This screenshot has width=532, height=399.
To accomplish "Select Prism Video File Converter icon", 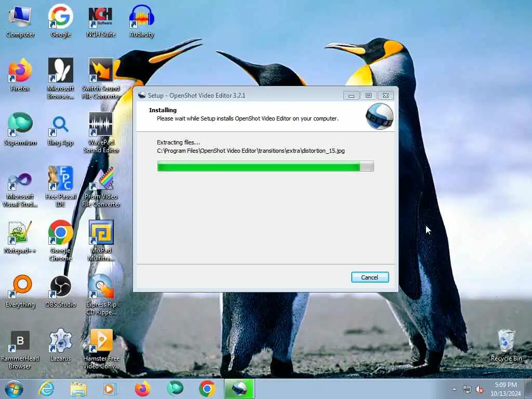I will (x=101, y=187).
